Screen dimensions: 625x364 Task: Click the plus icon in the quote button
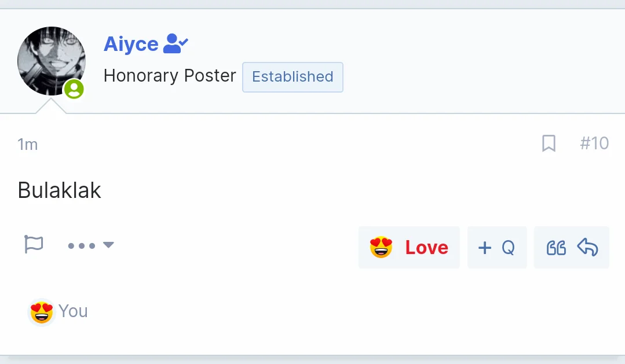click(485, 248)
